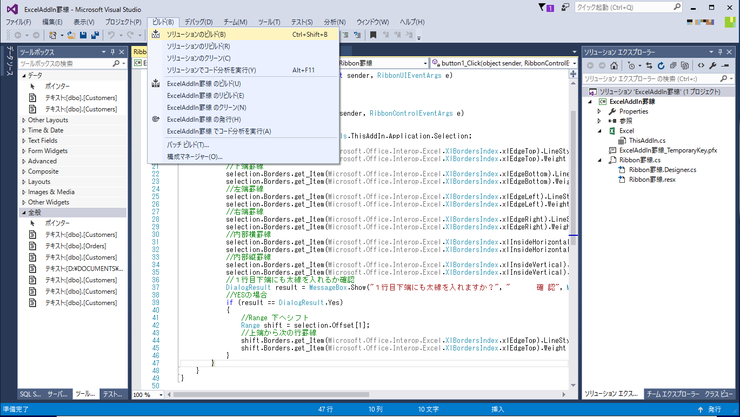
Task: Select ExcelAddIn罫線_TemporaryKey.pfx file
Action: tap(668, 150)
